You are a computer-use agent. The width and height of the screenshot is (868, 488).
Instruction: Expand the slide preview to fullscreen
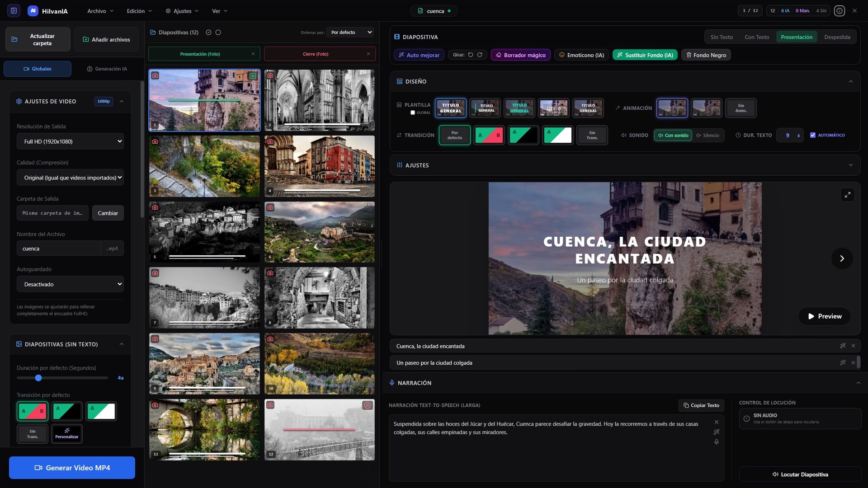[x=847, y=195]
